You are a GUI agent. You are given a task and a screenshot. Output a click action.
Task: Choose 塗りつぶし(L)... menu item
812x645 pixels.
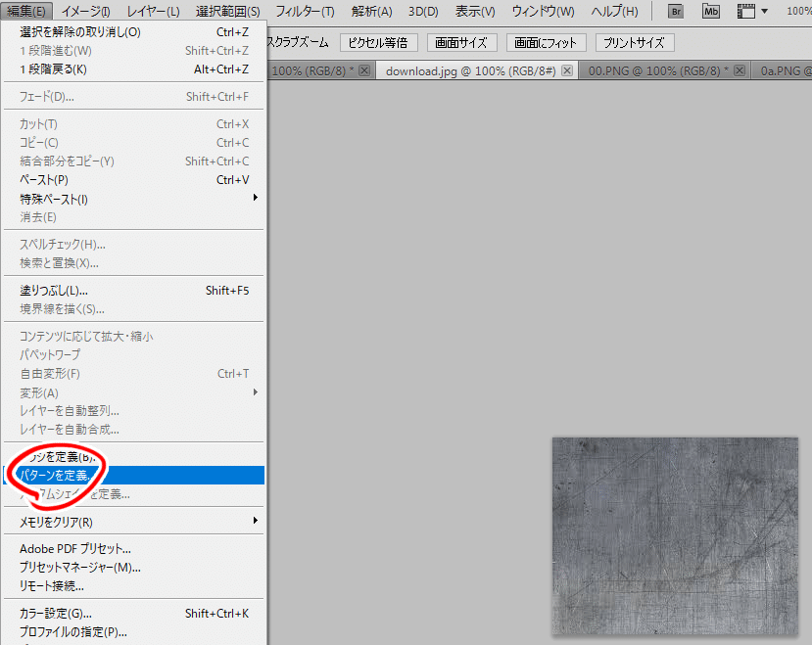pyautogui.click(x=133, y=291)
